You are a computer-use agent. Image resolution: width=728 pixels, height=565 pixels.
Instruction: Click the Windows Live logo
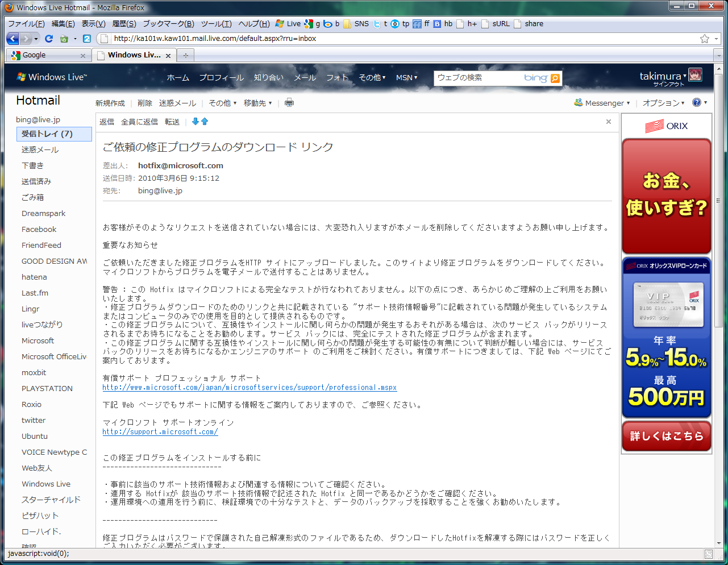click(x=52, y=77)
